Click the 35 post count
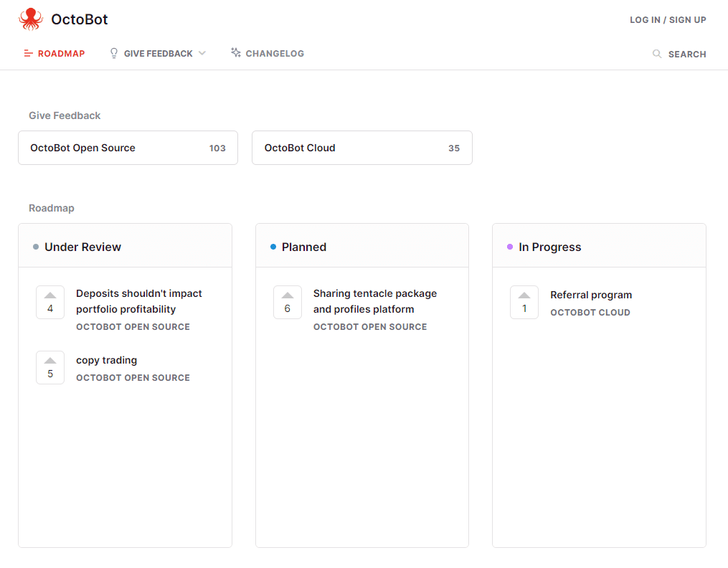 [x=454, y=148]
